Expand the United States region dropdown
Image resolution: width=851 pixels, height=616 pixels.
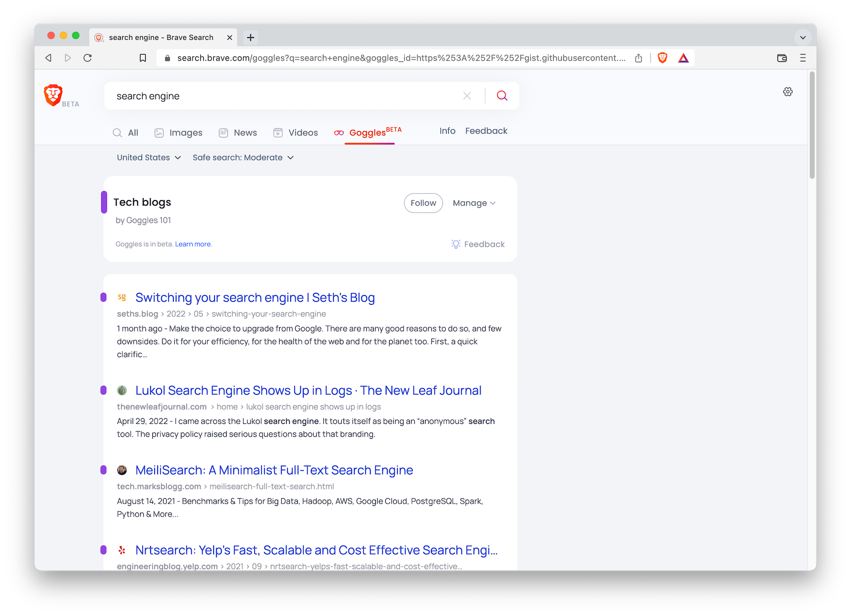pos(149,158)
